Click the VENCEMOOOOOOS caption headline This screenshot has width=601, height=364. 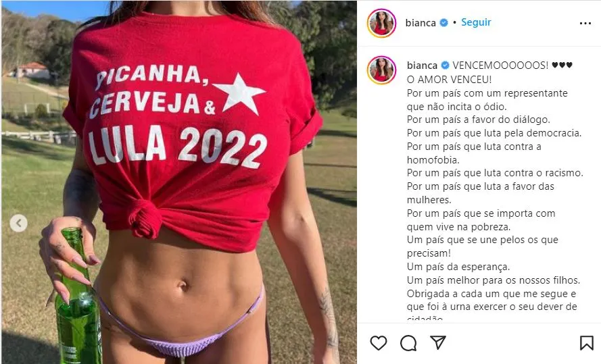(500, 66)
